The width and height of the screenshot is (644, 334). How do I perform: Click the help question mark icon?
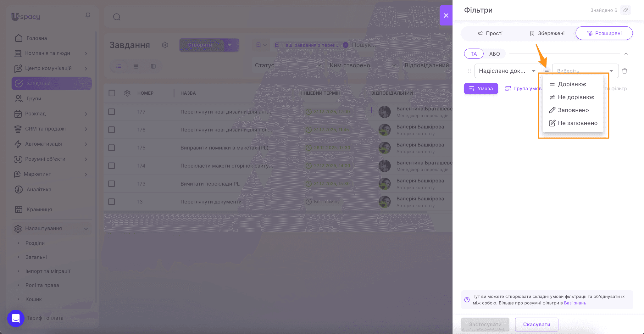pyautogui.click(x=467, y=300)
